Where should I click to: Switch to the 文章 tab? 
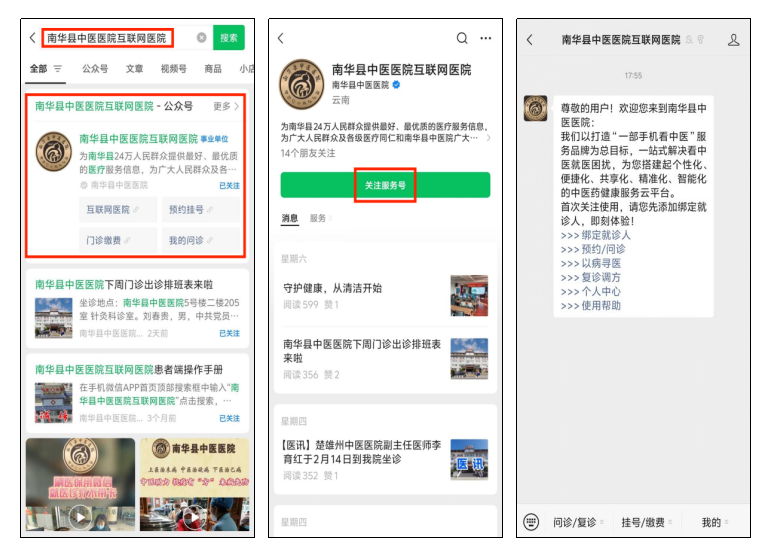[x=134, y=69]
